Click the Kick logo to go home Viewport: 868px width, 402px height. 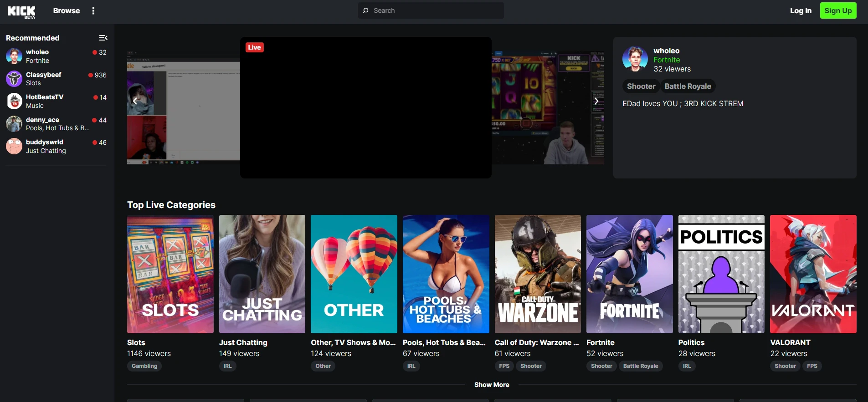click(21, 11)
